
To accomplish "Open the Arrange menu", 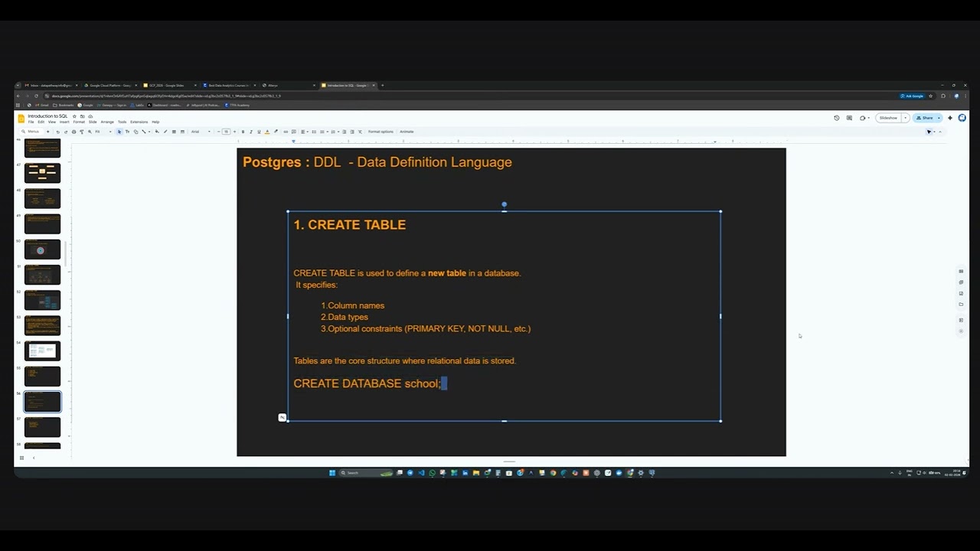I will tap(107, 122).
